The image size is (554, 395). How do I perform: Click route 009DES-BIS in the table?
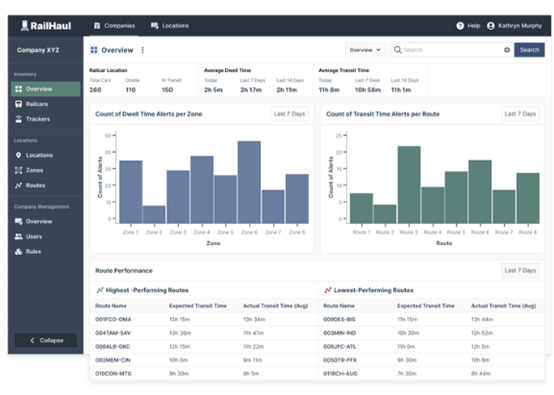[x=339, y=319]
